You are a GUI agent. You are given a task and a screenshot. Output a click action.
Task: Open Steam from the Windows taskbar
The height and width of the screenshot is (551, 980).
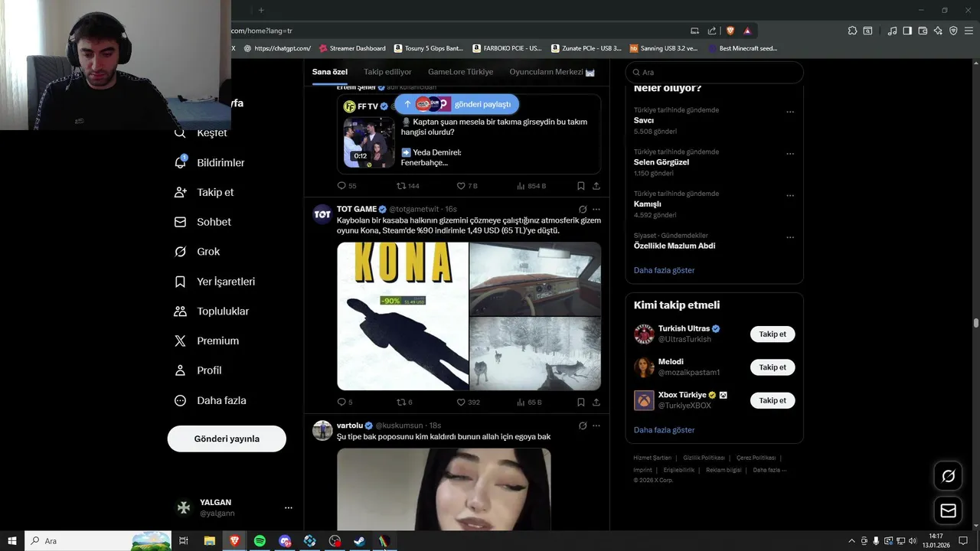[x=359, y=541]
